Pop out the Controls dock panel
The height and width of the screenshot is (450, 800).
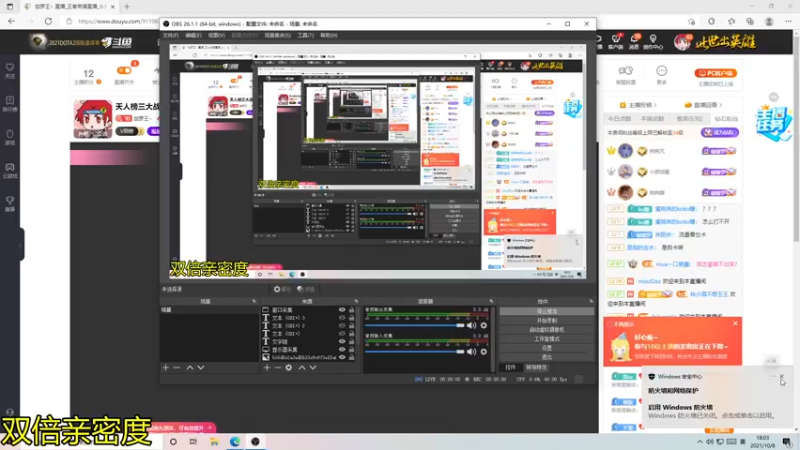[591, 302]
